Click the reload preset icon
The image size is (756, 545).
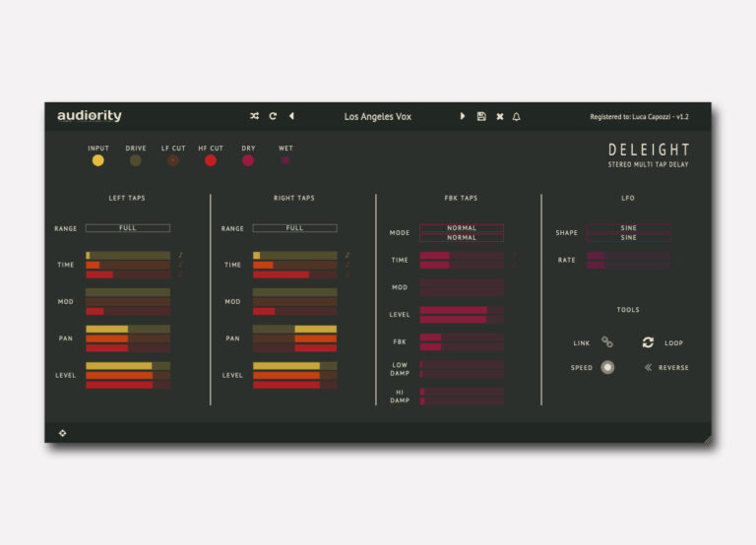273,116
